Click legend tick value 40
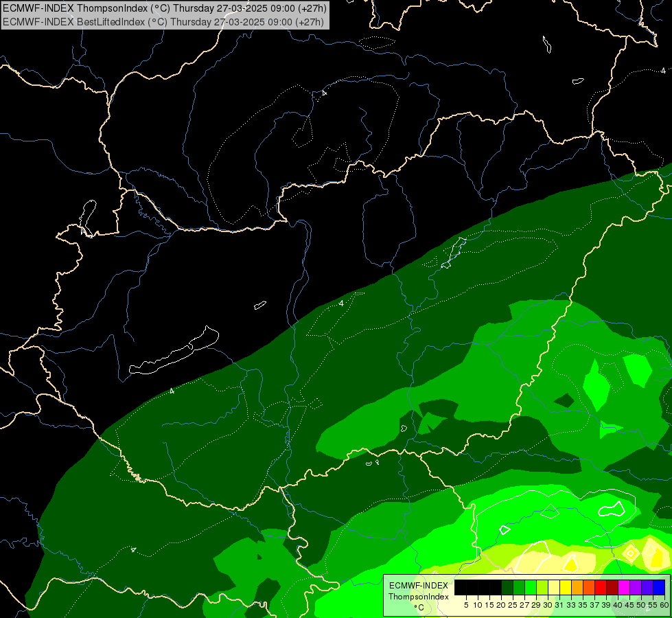Viewport: 672px width, 618px height. (618, 605)
